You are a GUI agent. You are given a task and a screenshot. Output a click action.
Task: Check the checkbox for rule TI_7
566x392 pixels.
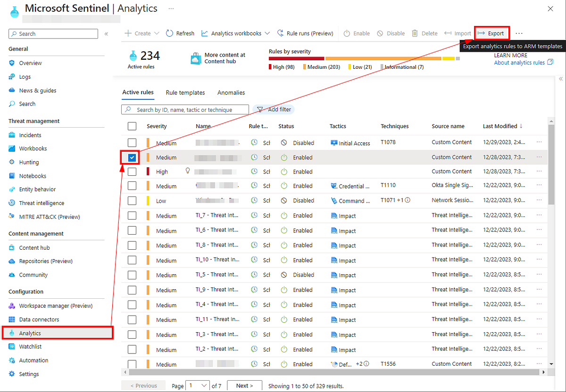coord(132,215)
